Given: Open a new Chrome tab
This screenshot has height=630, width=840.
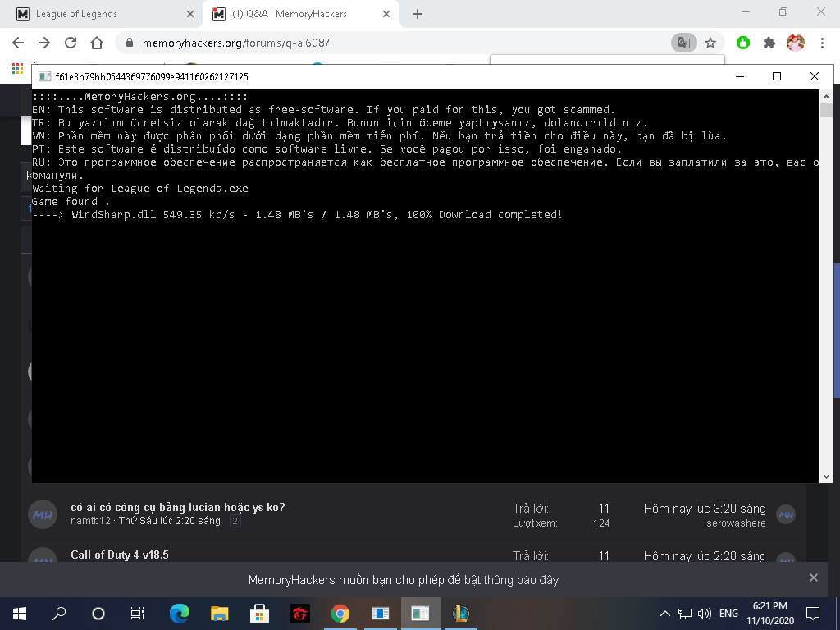Looking at the screenshot, I should (418, 14).
